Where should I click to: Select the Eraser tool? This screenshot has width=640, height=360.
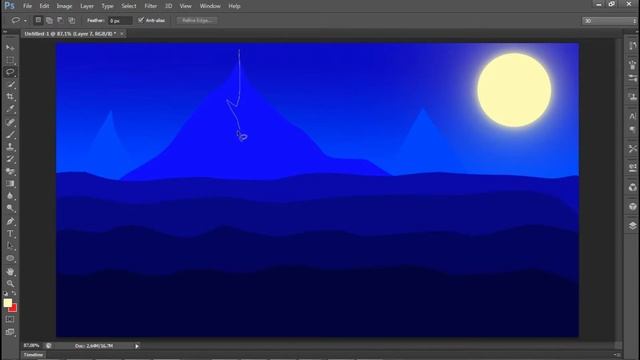[10, 171]
